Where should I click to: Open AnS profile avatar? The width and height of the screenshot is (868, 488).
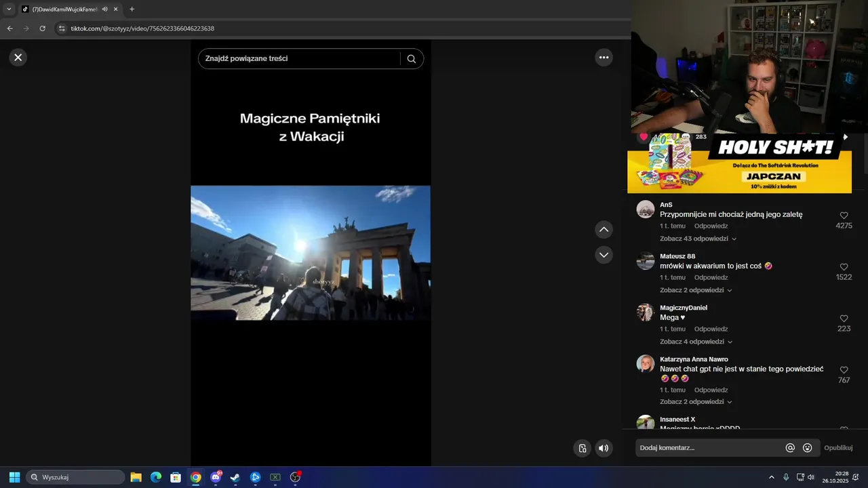(646, 209)
